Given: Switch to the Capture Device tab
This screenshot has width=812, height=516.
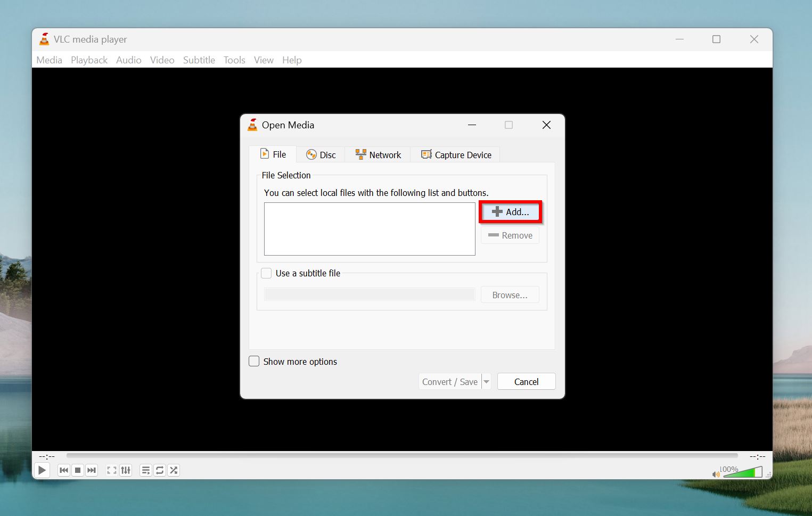Looking at the screenshot, I should coord(456,155).
